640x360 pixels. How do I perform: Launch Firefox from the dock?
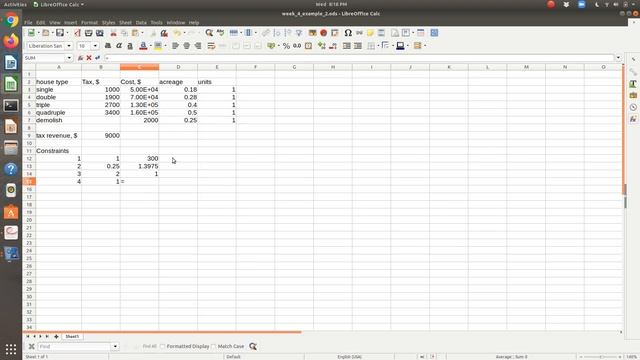pyautogui.click(x=11, y=41)
